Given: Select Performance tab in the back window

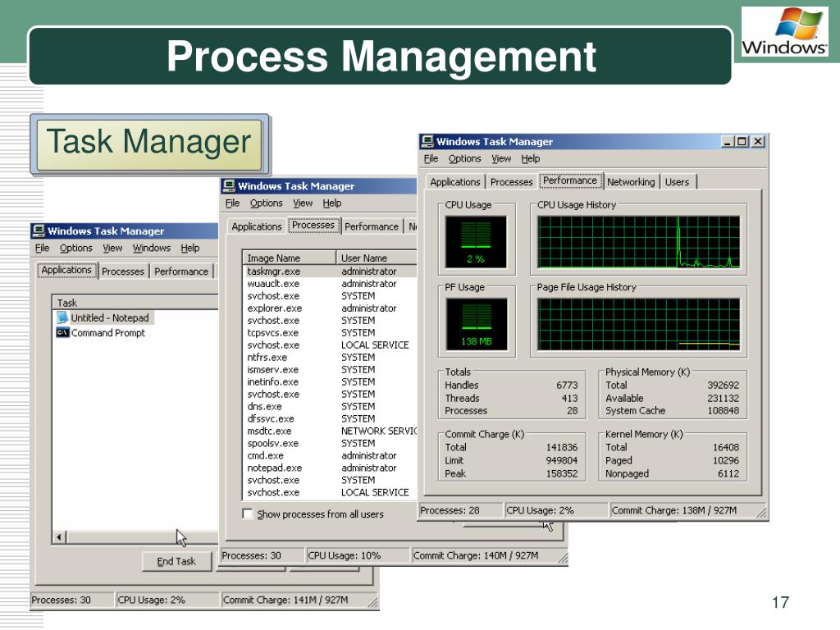Looking at the screenshot, I should tap(181, 272).
